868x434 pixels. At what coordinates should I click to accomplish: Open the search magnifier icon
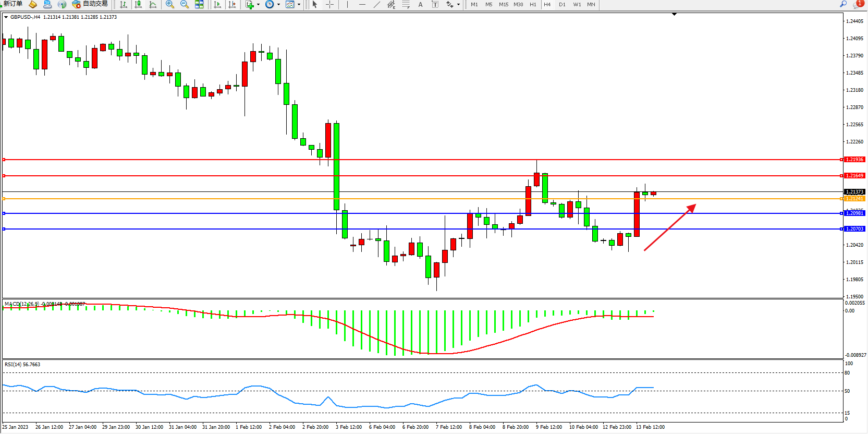[x=843, y=4]
